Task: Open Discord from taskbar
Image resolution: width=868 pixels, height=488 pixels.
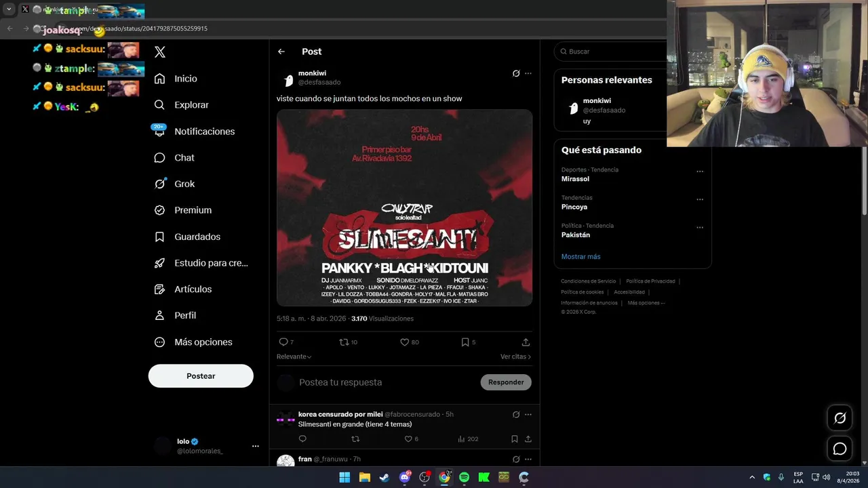Action: [x=405, y=477]
